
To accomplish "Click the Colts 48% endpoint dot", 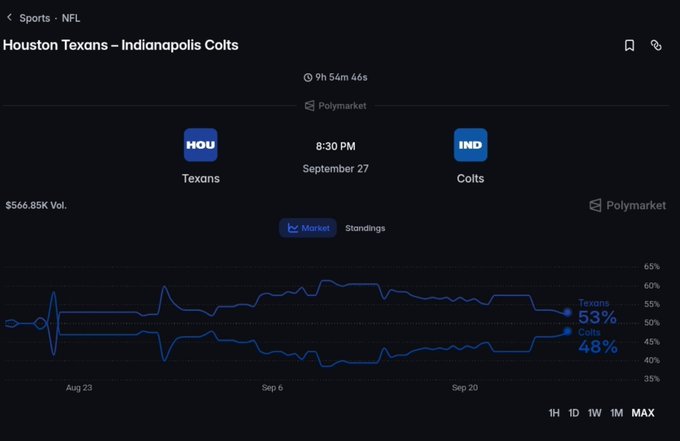I will click(567, 331).
